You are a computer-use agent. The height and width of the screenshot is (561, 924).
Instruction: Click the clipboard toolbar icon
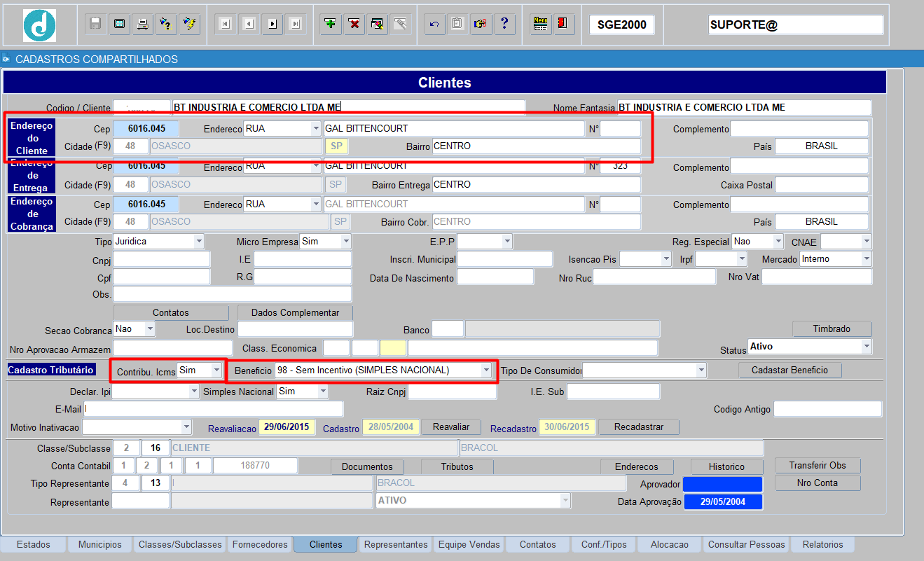coord(457,24)
